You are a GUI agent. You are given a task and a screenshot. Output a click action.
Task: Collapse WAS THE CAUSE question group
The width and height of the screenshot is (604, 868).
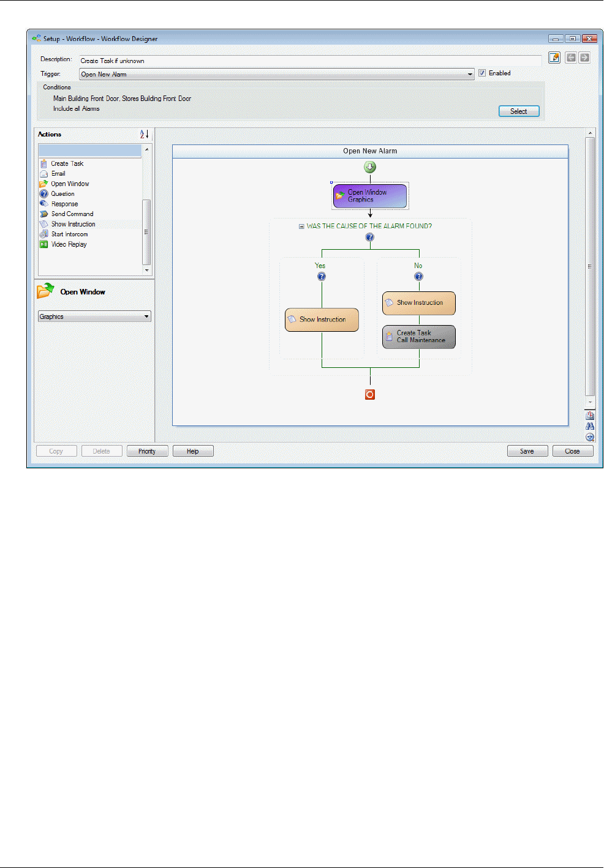301,226
